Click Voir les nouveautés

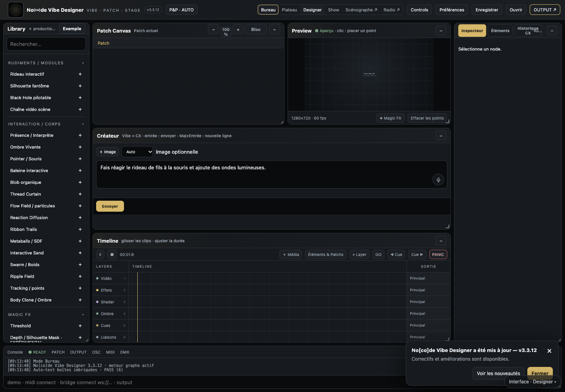tap(498, 374)
